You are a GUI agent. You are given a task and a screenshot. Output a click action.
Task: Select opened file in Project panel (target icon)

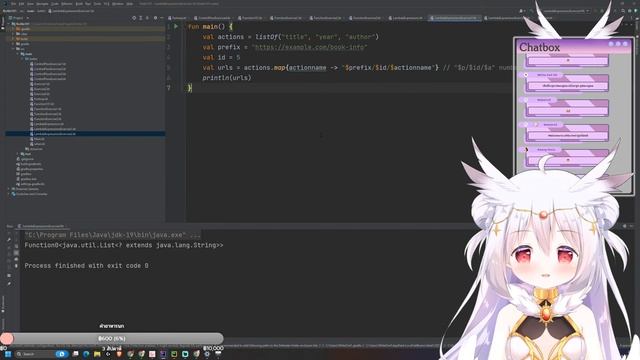click(134, 18)
